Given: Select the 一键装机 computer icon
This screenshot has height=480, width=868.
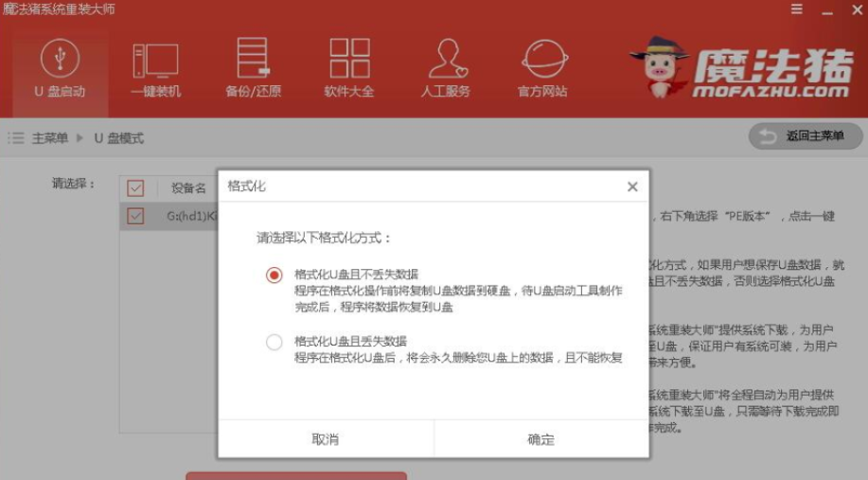Looking at the screenshot, I should (x=156, y=59).
